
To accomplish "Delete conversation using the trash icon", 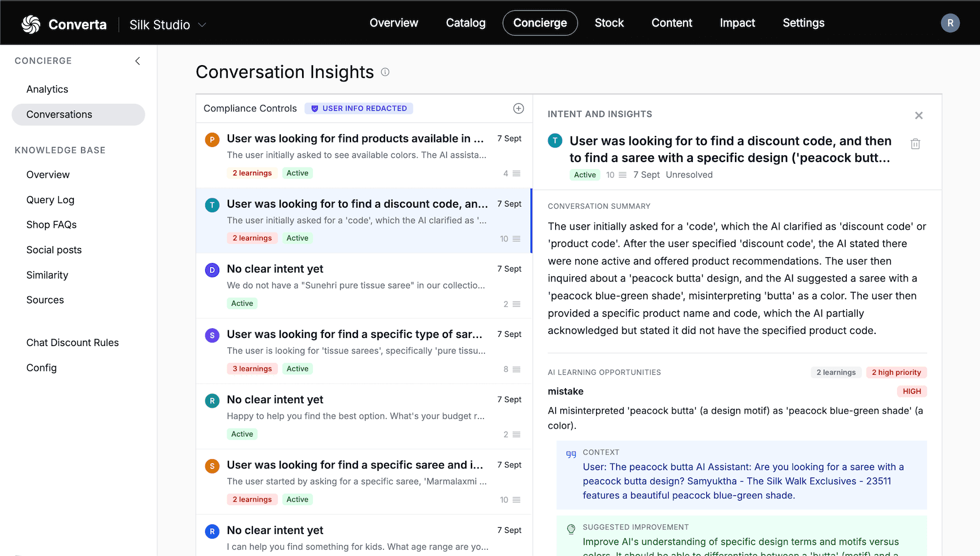I will pyautogui.click(x=915, y=144).
